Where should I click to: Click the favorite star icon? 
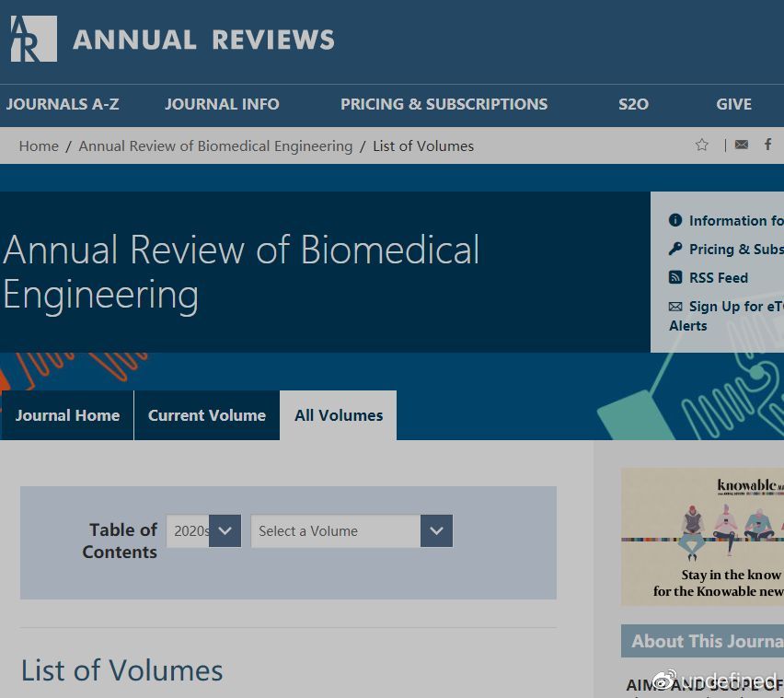[x=701, y=145]
